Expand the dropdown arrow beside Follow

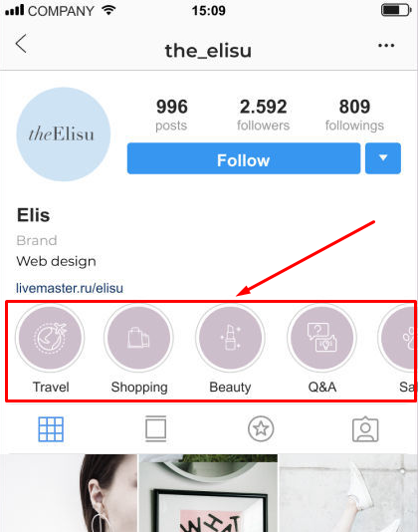(383, 158)
